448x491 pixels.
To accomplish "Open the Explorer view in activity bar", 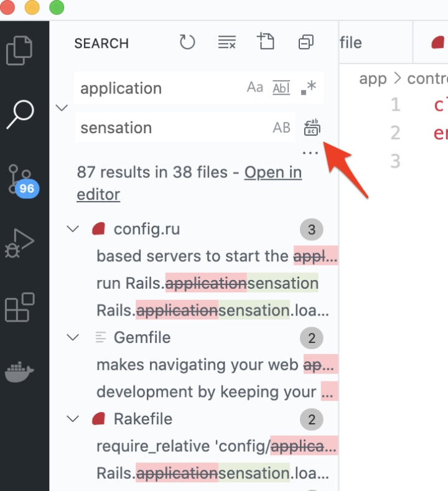I will tap(19, 50).
